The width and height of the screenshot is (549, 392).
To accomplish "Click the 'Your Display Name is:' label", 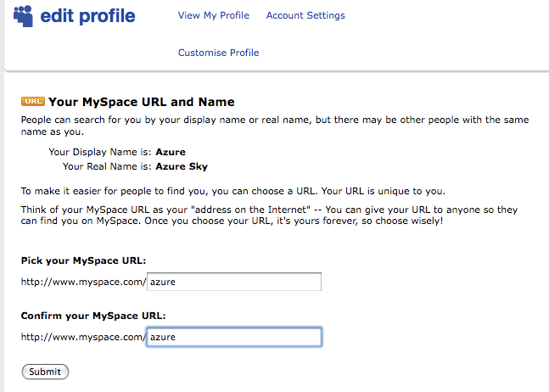I will tap(100, 152).
